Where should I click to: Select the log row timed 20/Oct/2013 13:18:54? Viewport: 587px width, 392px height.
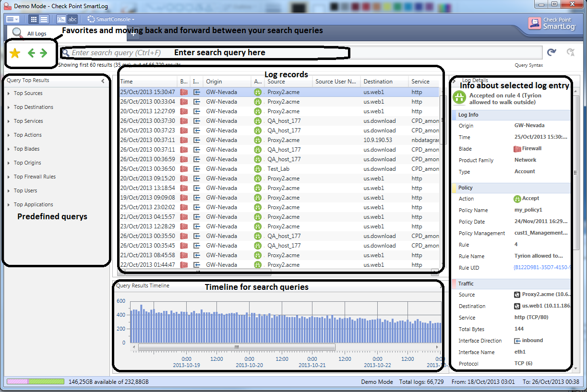pyautogui.click(x=279, y=188)
